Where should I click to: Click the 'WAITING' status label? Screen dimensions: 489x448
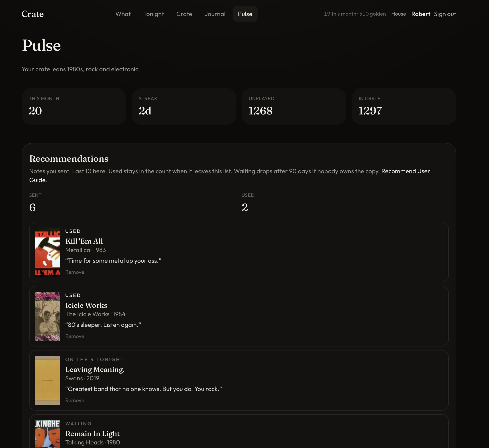point(78,424)
